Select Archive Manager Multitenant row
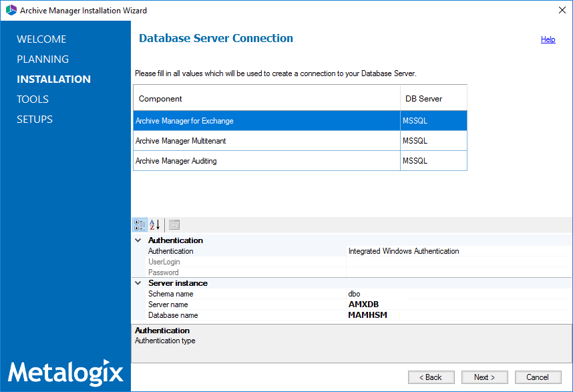Image resolution: width=573 pixels, height=392 pixels. click(266, 141)
